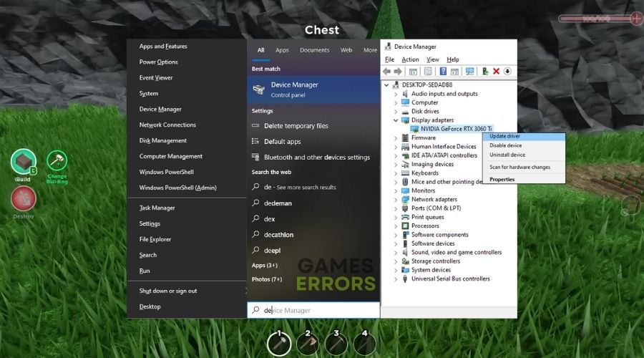Click the Bluetooth devices settings icon

pos(255,157)
